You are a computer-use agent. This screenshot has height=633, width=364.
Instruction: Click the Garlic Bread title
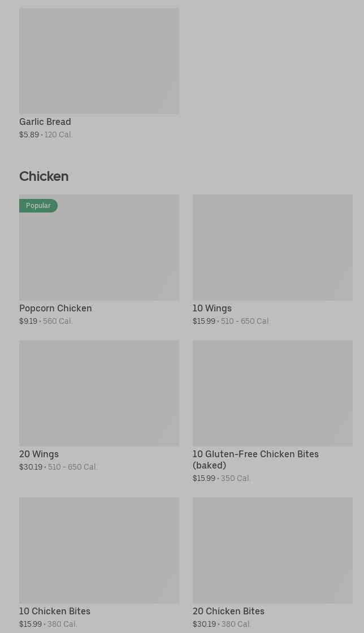[x=45, y=122]
